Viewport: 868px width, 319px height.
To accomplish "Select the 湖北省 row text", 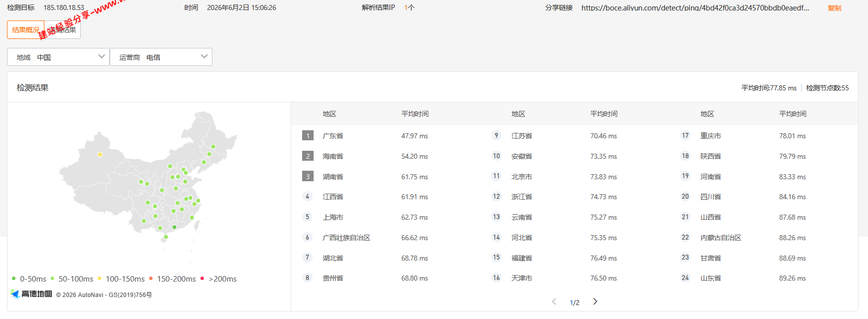I will point(333,258).
